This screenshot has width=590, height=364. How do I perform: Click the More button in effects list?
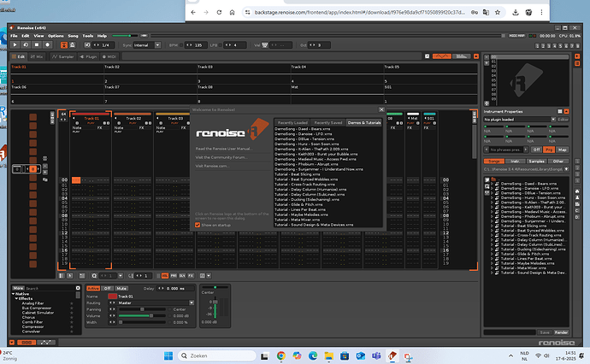pos(18,288)
